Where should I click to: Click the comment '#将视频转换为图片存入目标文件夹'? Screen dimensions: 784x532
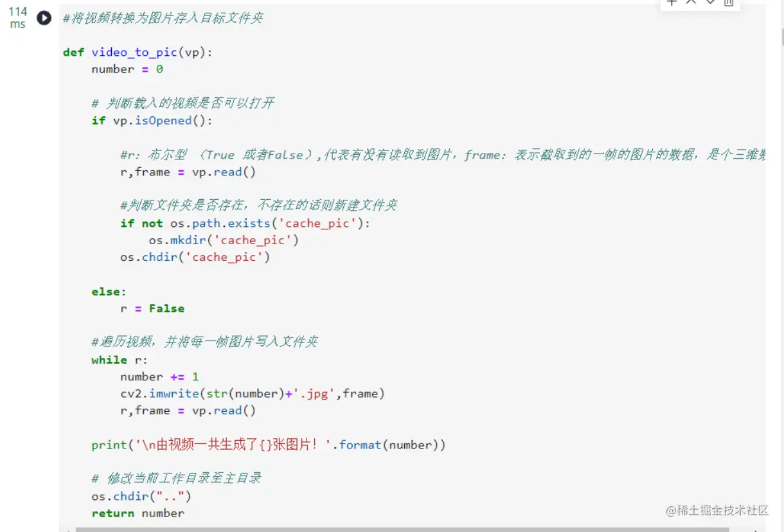pyautogui.click(x=163, y=19)
